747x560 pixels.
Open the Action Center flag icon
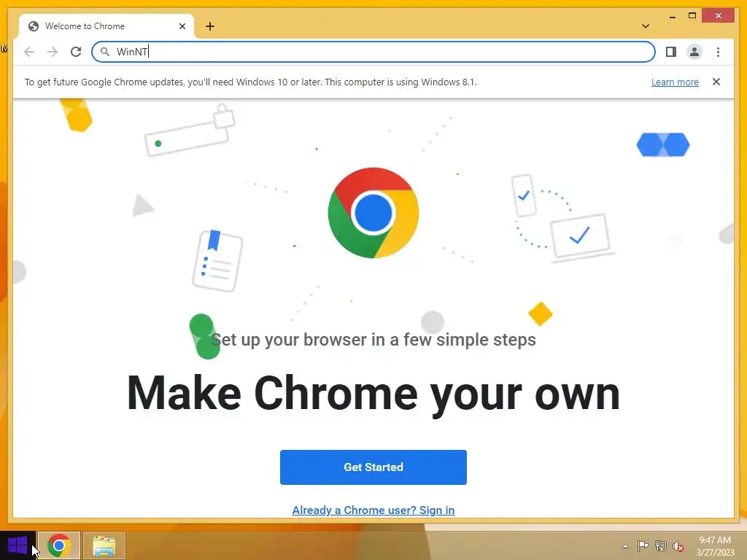(643, 546)
